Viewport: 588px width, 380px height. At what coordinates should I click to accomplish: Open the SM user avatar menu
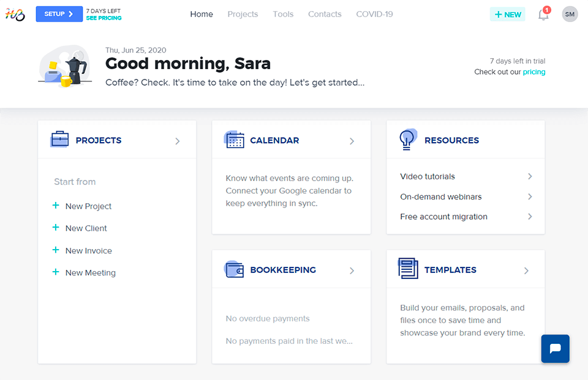click(570, 14)
